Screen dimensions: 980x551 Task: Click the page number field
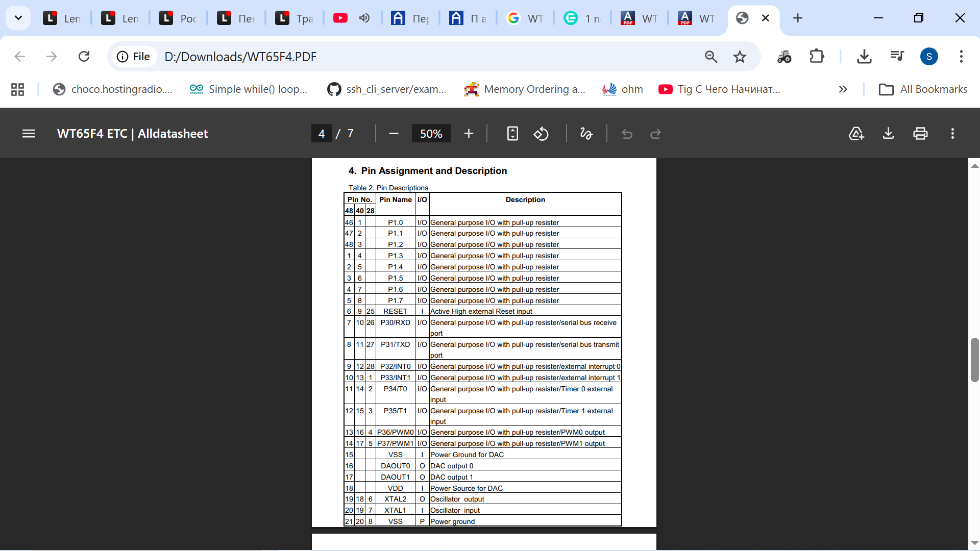coord(322,134)
